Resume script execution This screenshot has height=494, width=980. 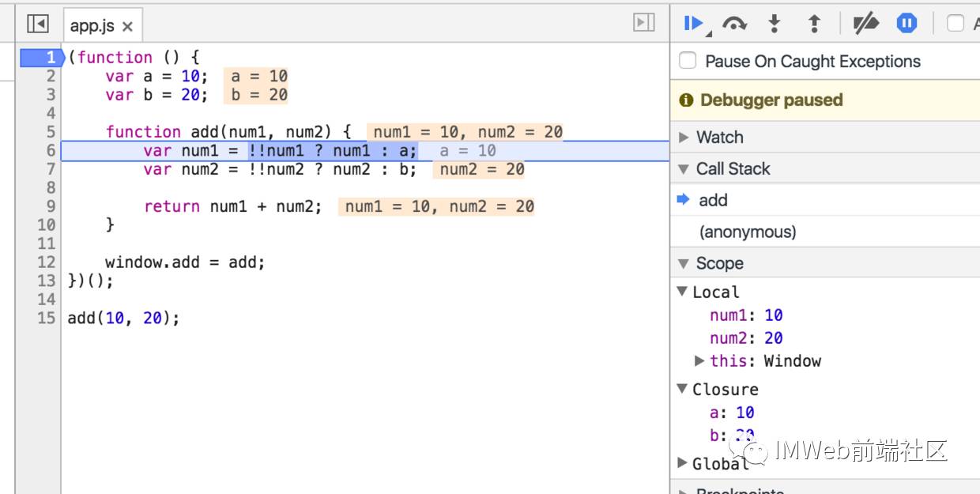click(x=695, y=24)
